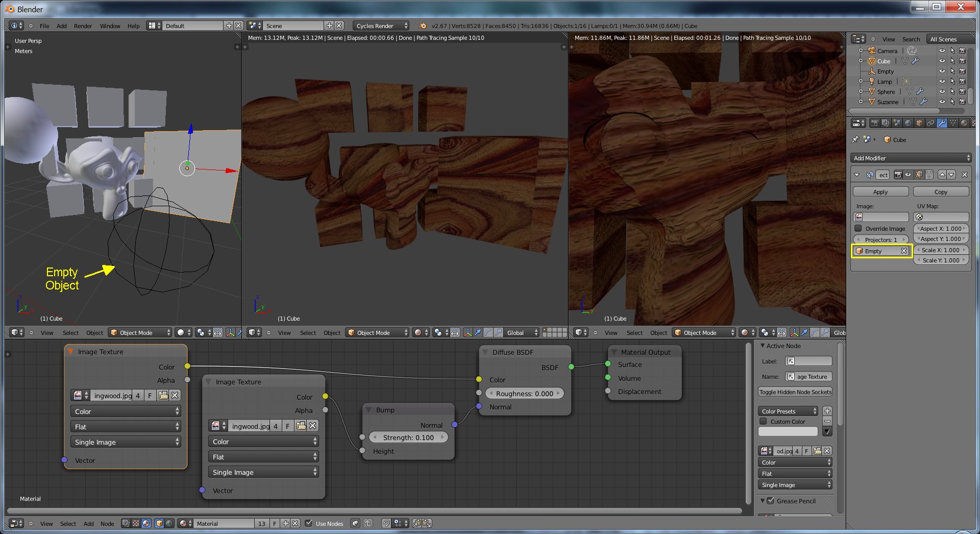Uncheck the Use Nodes checkbox
The image size is (980, 534).
point(309,523)
